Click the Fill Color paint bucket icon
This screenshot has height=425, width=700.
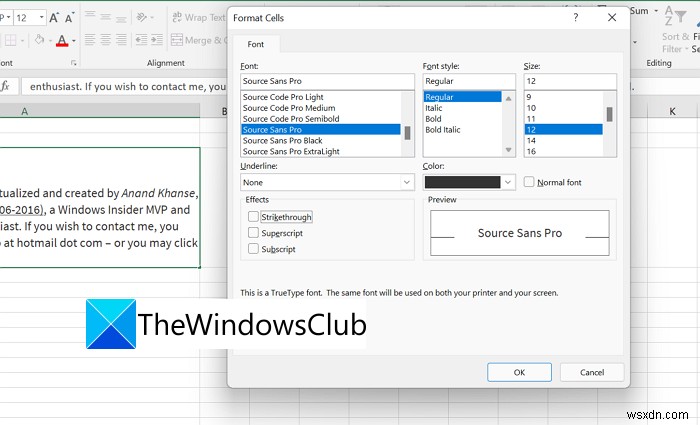pos(39,40)
